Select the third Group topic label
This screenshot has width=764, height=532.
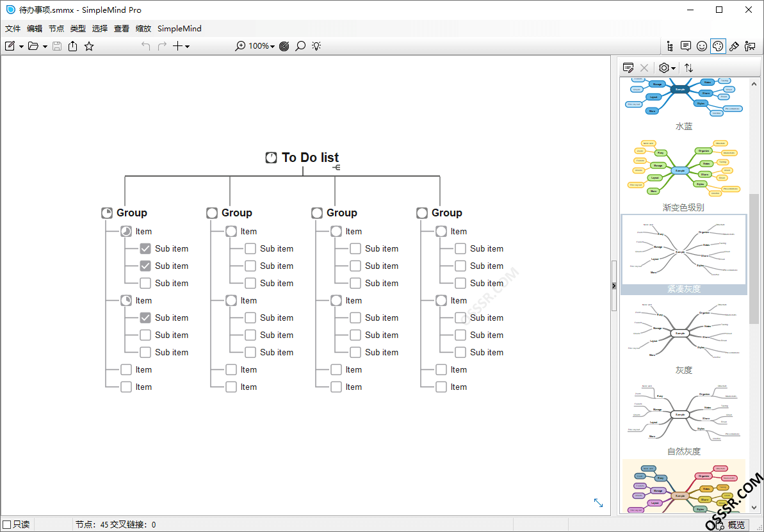click(x=341, y=213)
